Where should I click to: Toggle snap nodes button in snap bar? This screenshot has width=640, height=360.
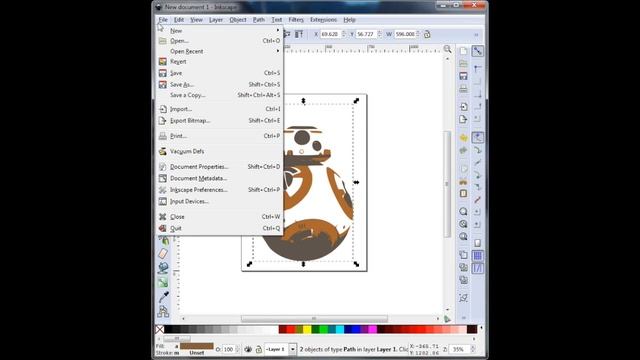478,138
